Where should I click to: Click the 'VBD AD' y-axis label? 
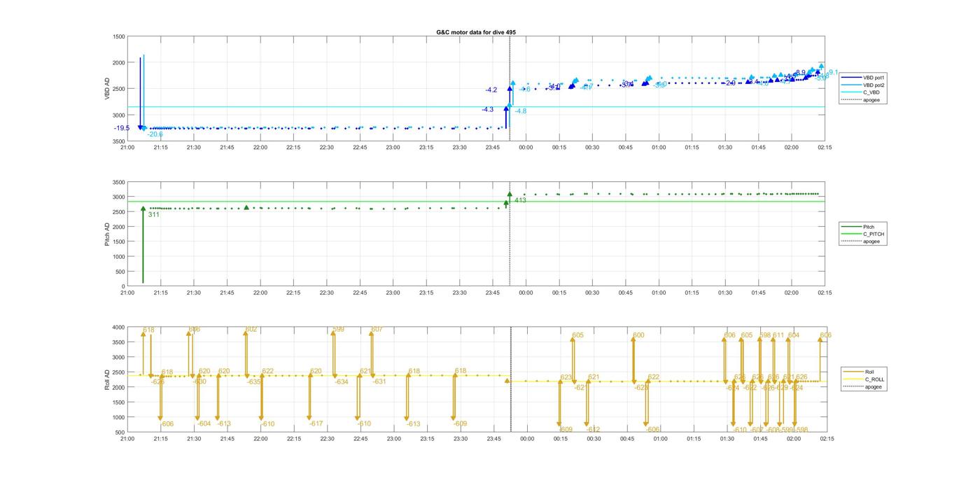[108, 89]
